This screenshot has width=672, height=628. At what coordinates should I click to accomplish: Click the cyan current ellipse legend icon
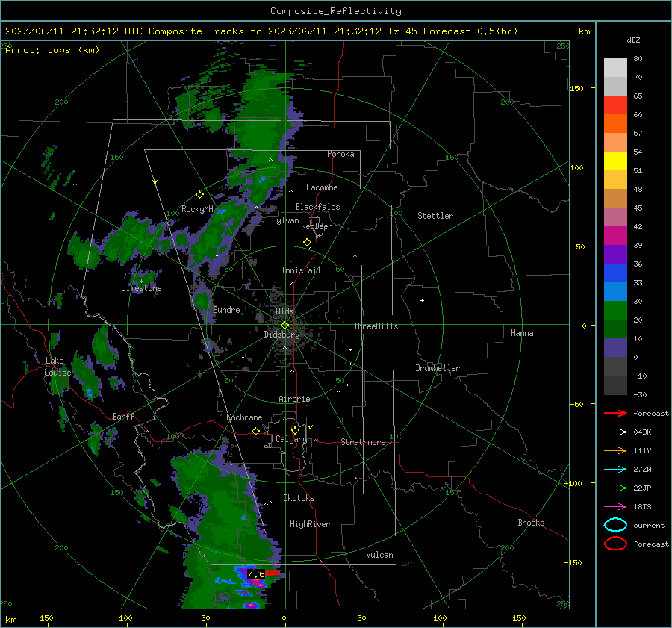click(615, 525)
